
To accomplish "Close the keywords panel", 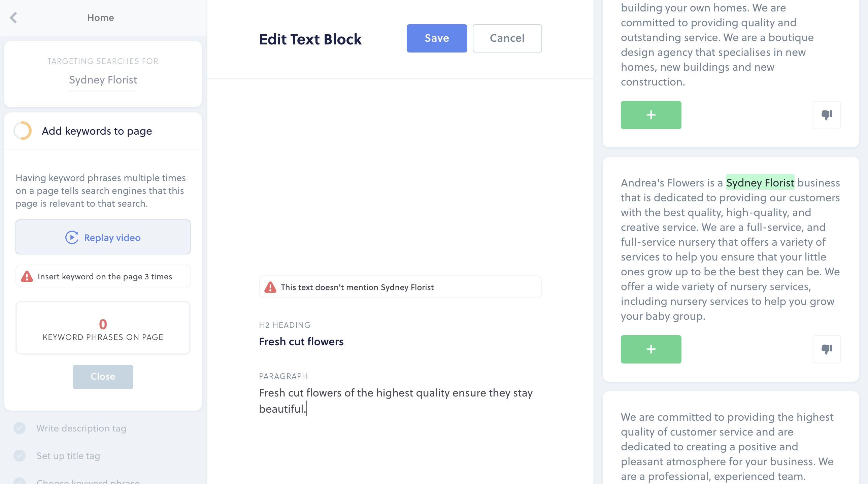I will (103, 377).
